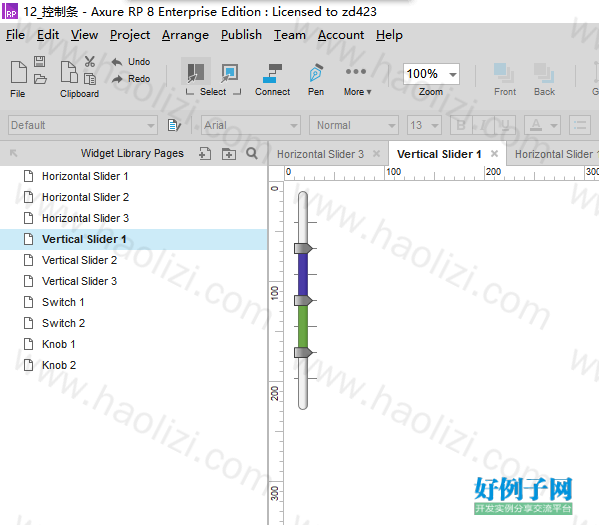This screenshot has width=599, height=525.
Task: Click the New File icon
Action: (18, 72)
